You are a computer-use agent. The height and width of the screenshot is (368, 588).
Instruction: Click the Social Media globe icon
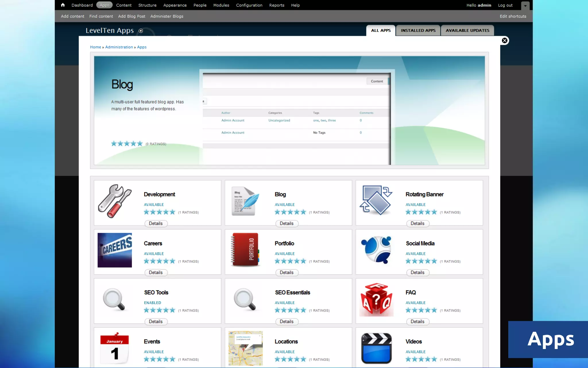[x=376, y=250]
